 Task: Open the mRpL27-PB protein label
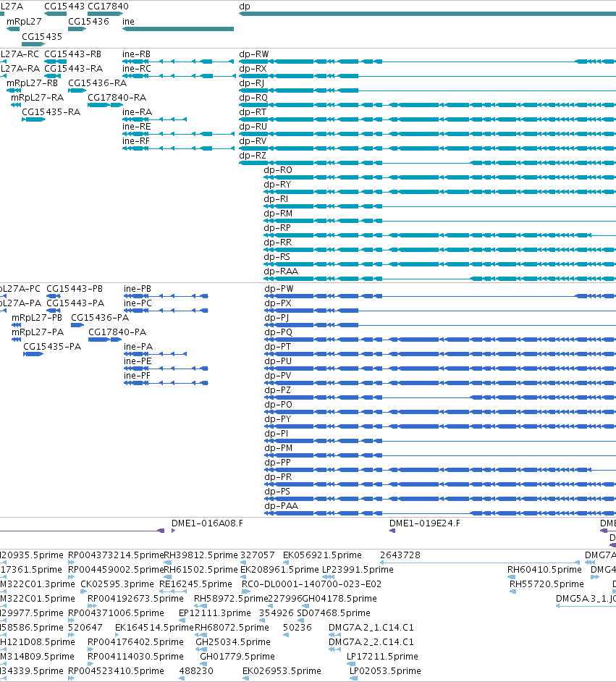pos(37,318)
